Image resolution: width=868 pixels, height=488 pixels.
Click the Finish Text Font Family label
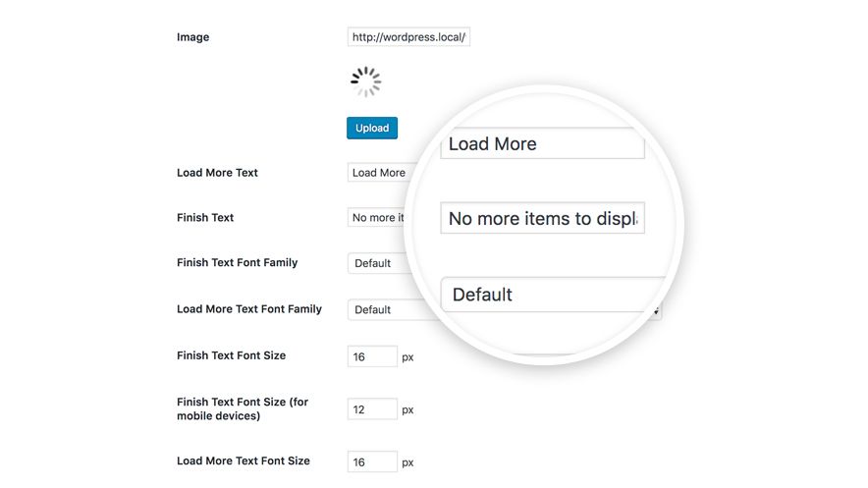[237, 263]
